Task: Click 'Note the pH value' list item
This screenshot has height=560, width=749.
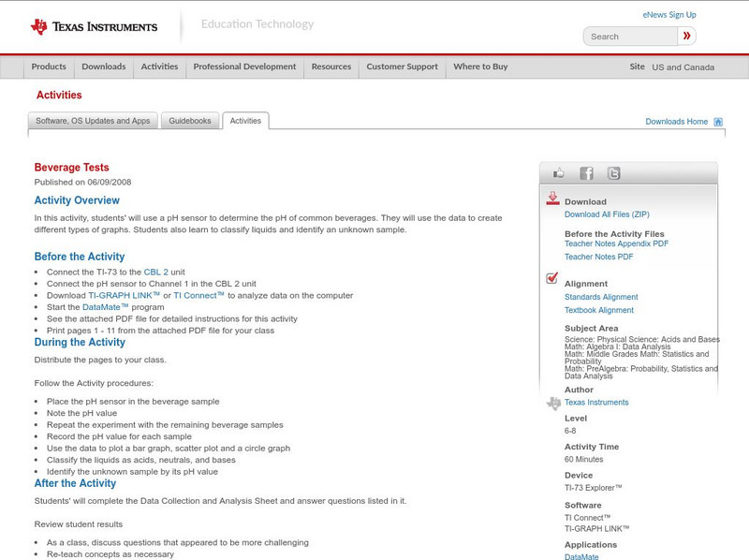Action: [x=81, y=413]
